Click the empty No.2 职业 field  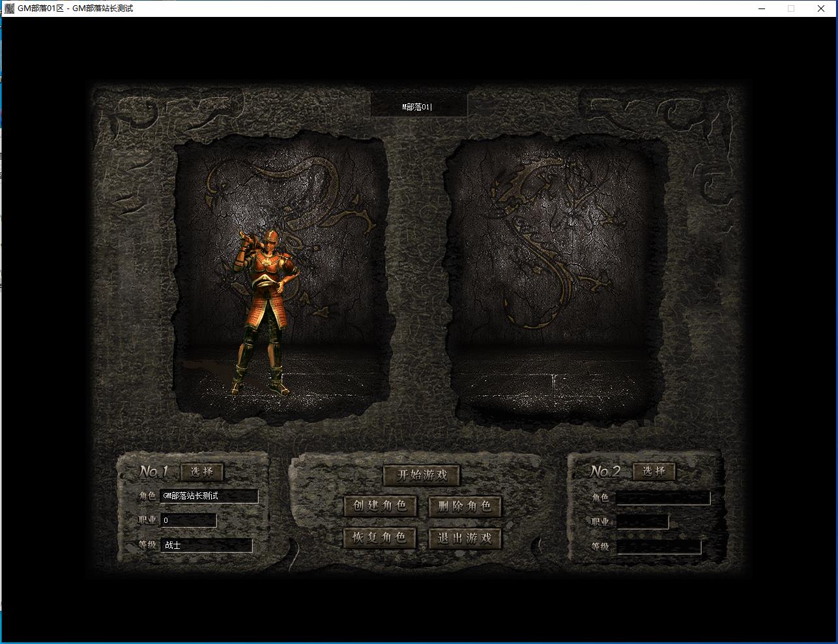642,522
